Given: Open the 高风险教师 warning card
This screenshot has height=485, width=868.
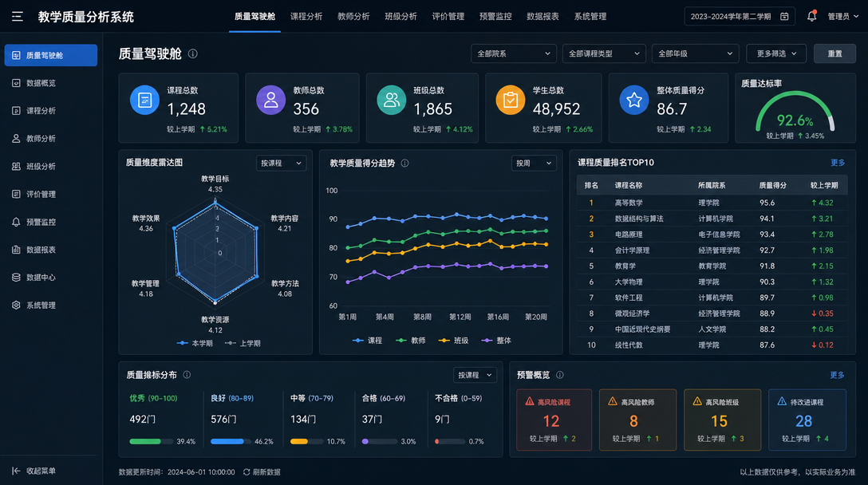Looking at the screenshot, I should 637,420.
